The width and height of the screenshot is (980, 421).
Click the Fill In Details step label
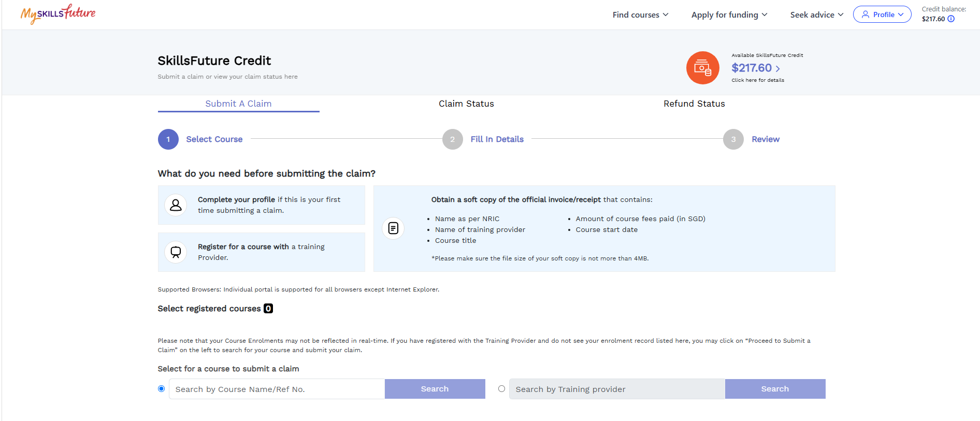coord(497,139)
